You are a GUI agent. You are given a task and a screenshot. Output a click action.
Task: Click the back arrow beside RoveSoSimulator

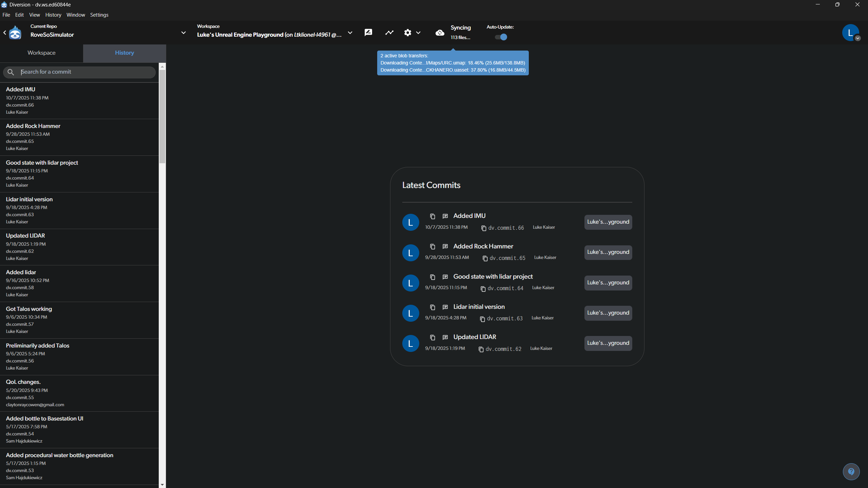4,32
